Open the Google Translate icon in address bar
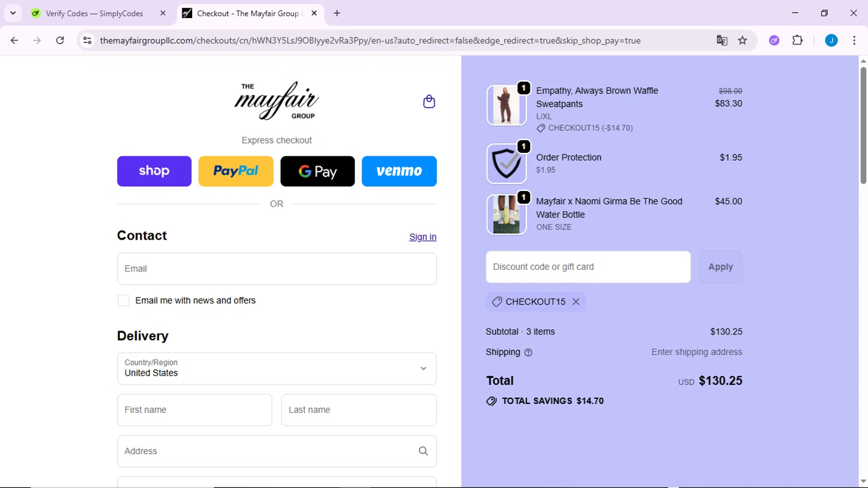 (x=722, y=41)
